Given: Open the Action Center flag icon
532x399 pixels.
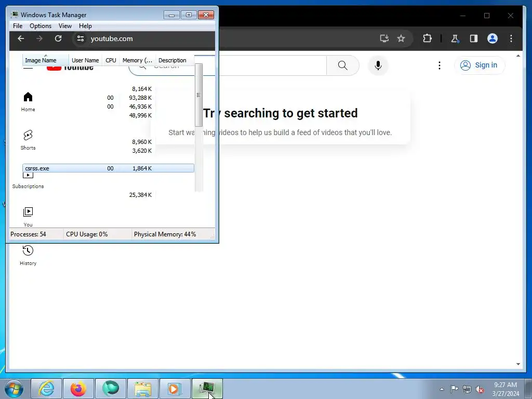Looking at the screenshot, I should click(x=454, y=389).
